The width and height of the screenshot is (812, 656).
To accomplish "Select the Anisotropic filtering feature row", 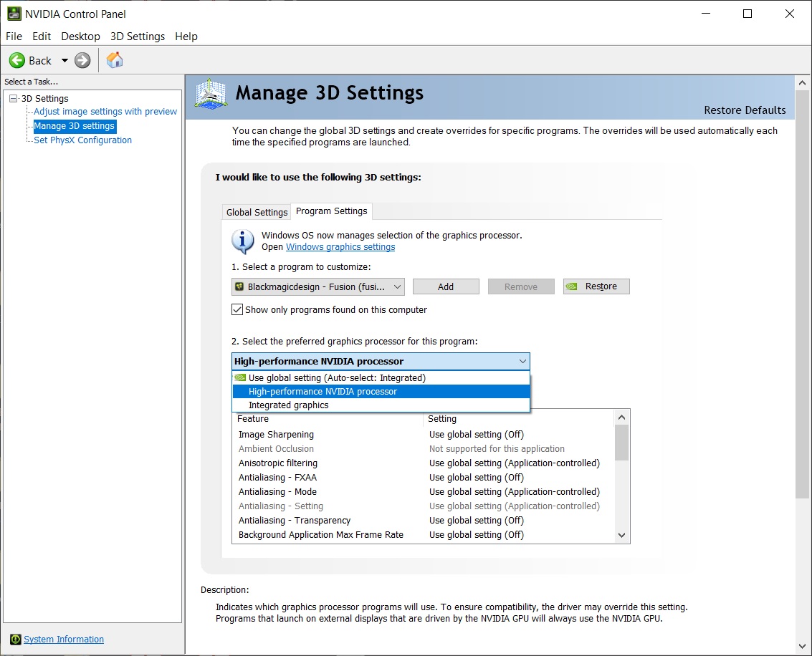I will [423, 463].
